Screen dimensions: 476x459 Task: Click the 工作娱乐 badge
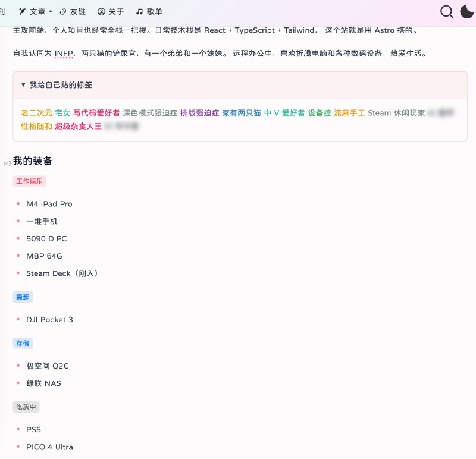29,181
